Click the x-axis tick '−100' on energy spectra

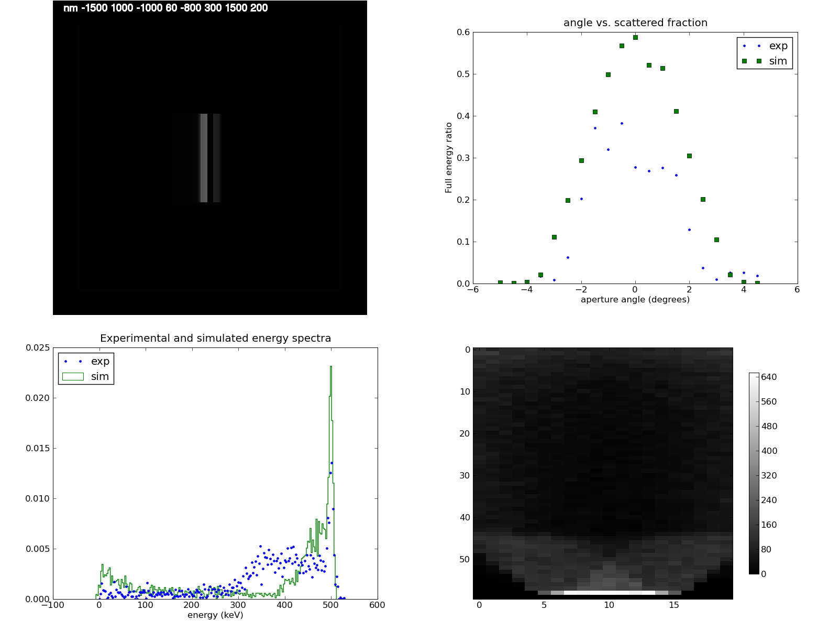[x=53, y=605]
